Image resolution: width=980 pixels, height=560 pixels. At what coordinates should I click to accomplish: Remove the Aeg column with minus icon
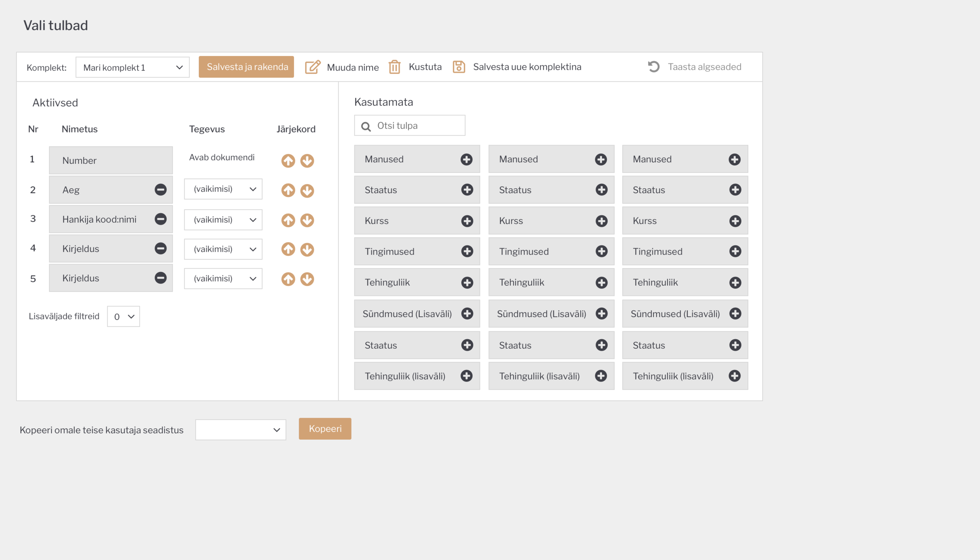point(160,190)
